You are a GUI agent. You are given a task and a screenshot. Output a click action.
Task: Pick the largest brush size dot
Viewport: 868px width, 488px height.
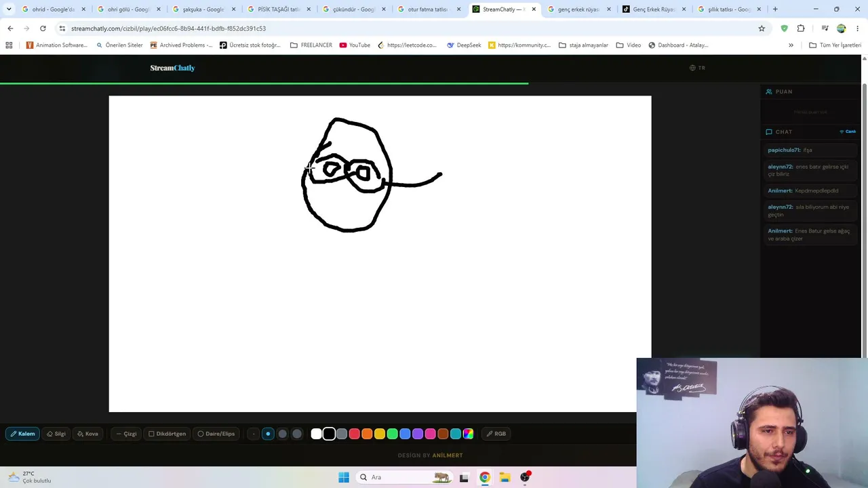coord(297,434)
